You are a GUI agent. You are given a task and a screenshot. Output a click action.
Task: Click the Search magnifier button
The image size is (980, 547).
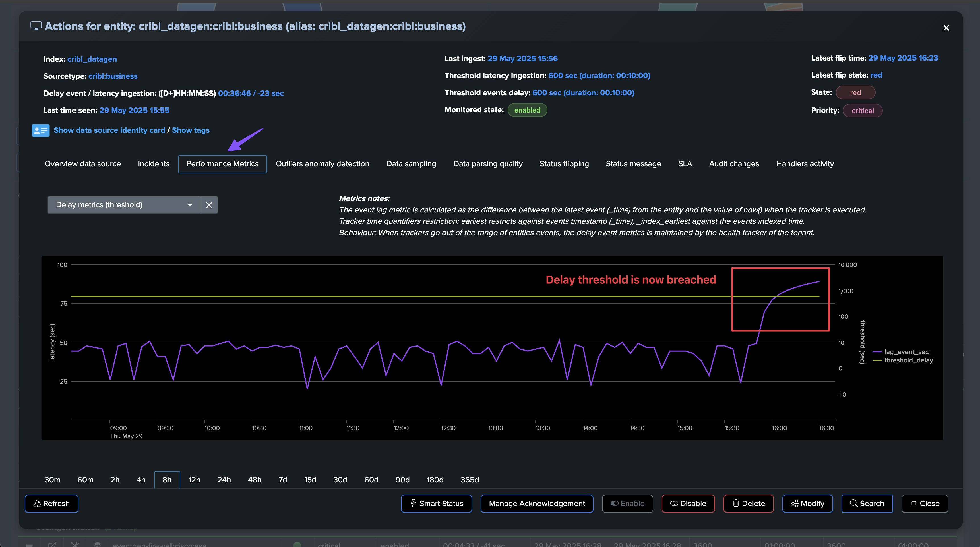coord(867,503)
